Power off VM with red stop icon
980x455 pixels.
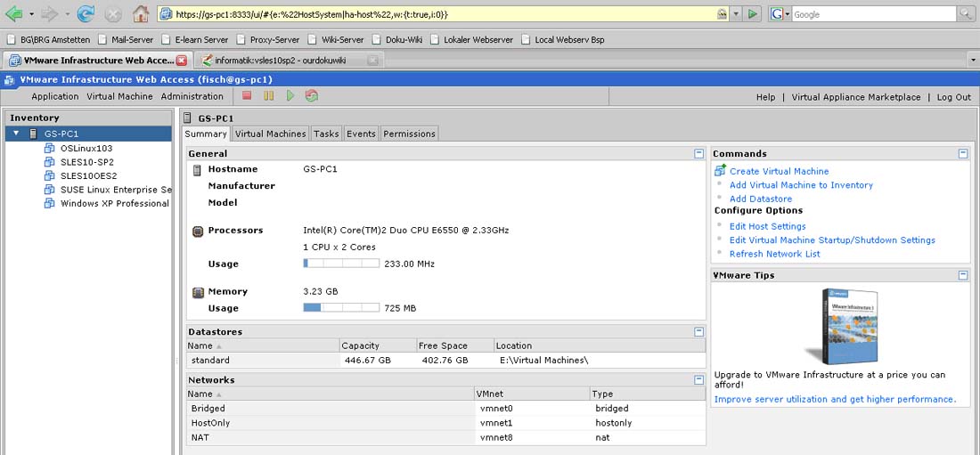click(247, 95)
